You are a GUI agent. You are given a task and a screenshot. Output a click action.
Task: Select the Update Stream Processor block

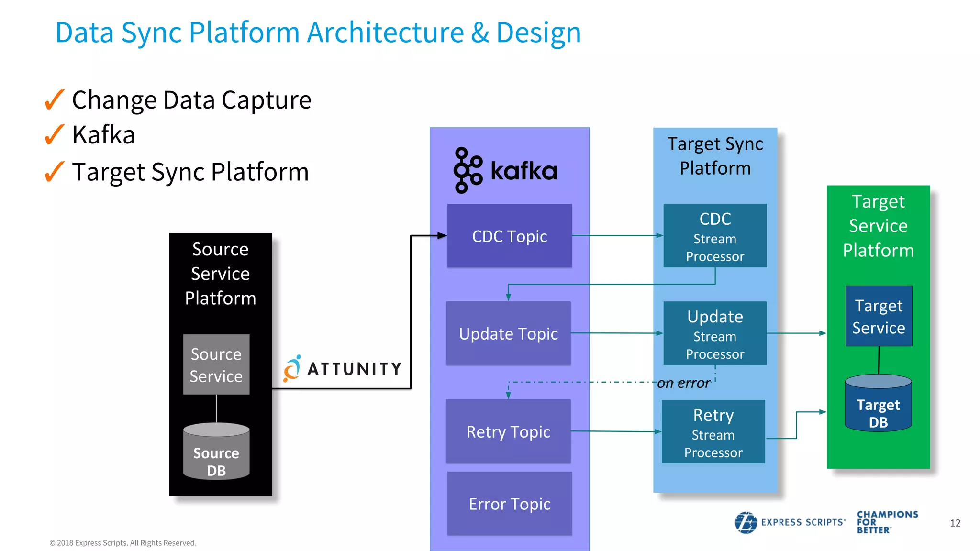[715, 333]
